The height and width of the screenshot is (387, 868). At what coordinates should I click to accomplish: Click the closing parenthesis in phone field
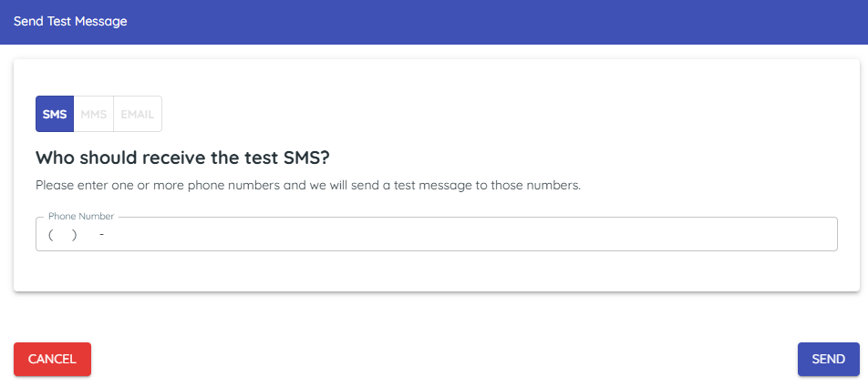pos(73,235)
